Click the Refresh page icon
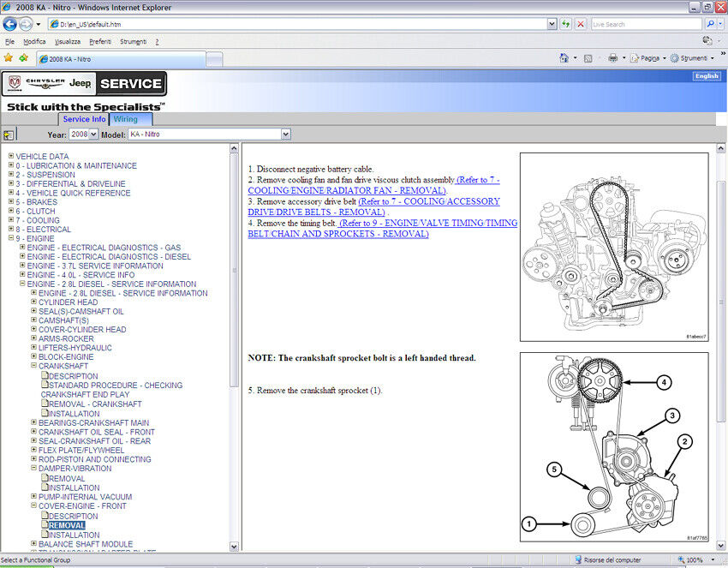This screenshot has width=728, height=568. [566, 24]
